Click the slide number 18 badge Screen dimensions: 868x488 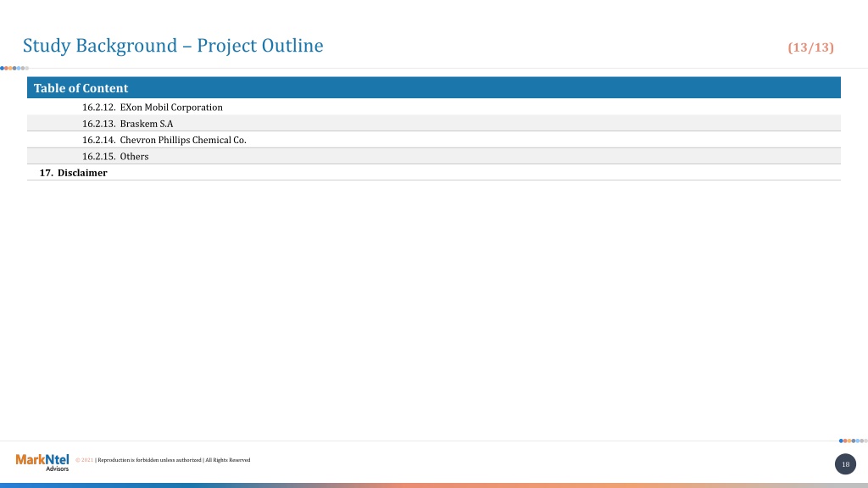845,464
